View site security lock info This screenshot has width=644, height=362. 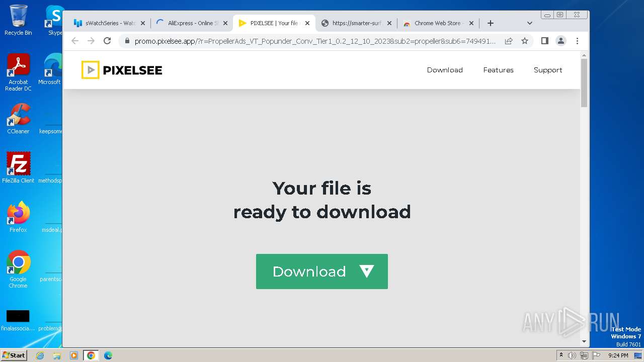tap(127, 41)
